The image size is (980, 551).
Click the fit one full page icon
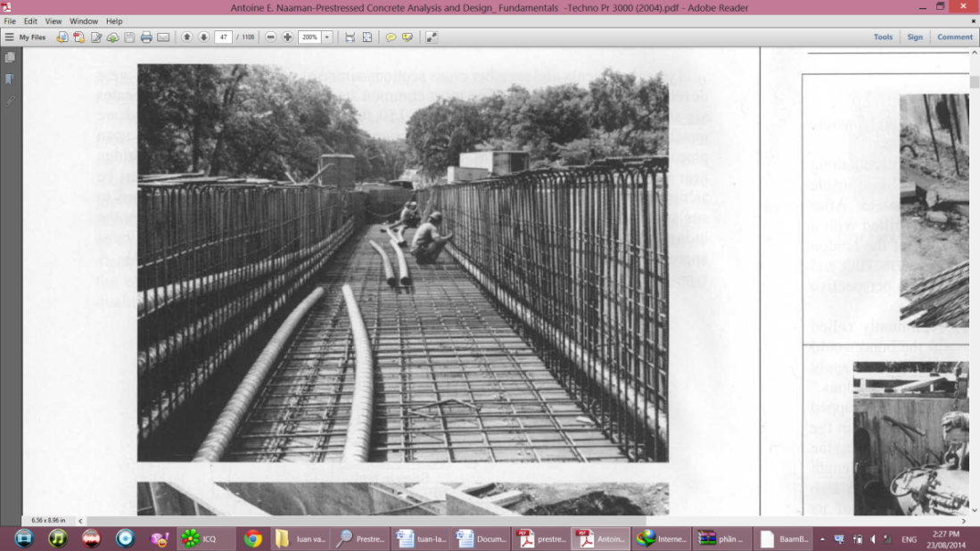(x=366, y=37)
